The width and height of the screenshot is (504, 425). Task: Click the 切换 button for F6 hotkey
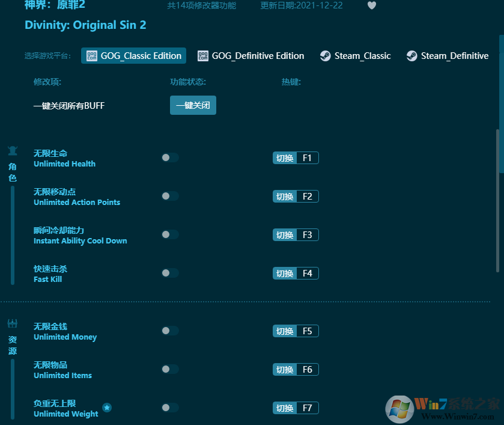point(285,370)
